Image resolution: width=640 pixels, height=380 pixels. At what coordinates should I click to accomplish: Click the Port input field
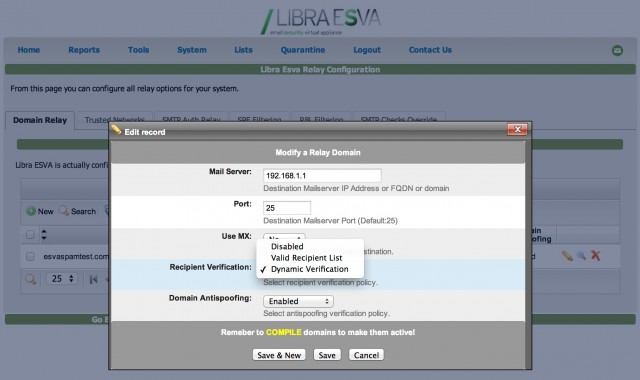click(x=287, y=208)
